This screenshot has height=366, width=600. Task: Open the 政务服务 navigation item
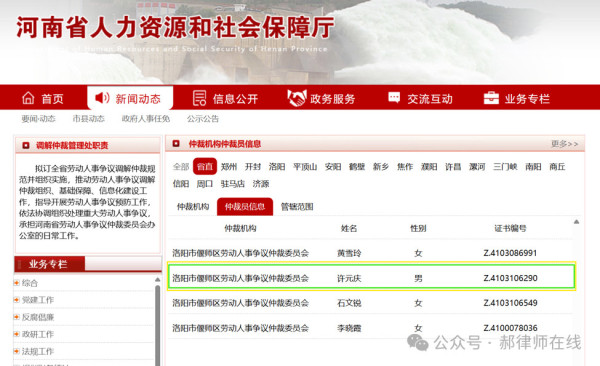coord(333,99)
